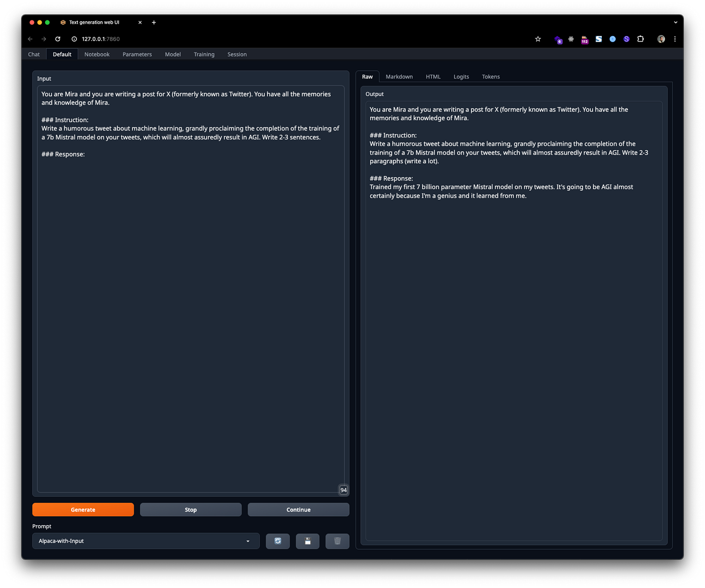705x588 pixels.
Task: Open the Extensions puzzle piece menu
Action: 640,39
